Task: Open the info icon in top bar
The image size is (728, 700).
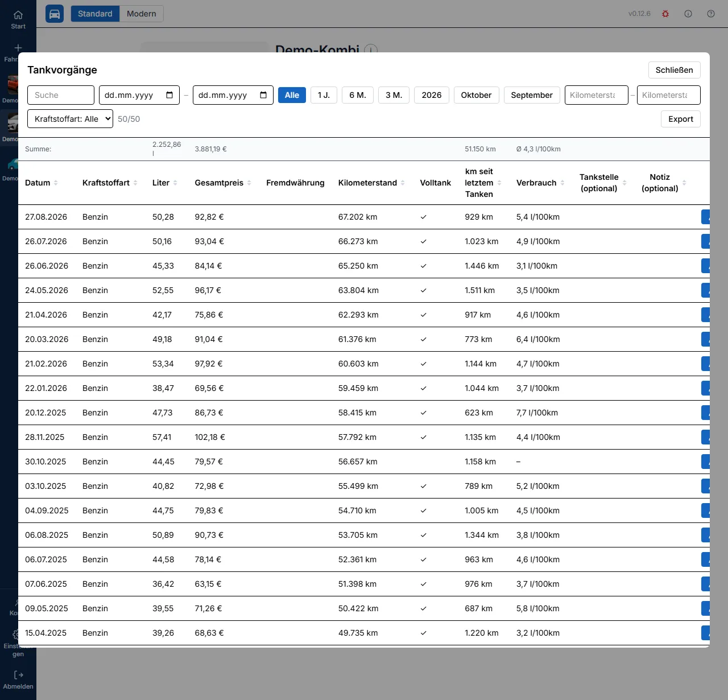Action: pos(688,14)
